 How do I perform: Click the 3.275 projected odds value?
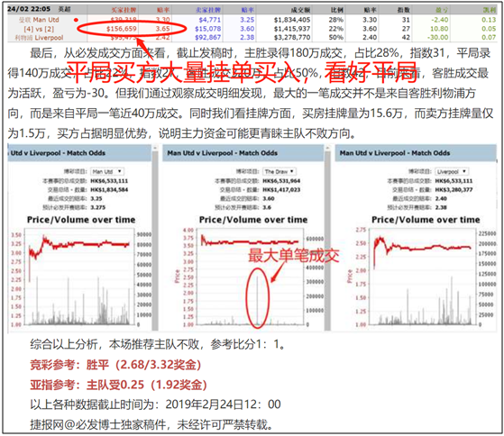click(98, 207)
